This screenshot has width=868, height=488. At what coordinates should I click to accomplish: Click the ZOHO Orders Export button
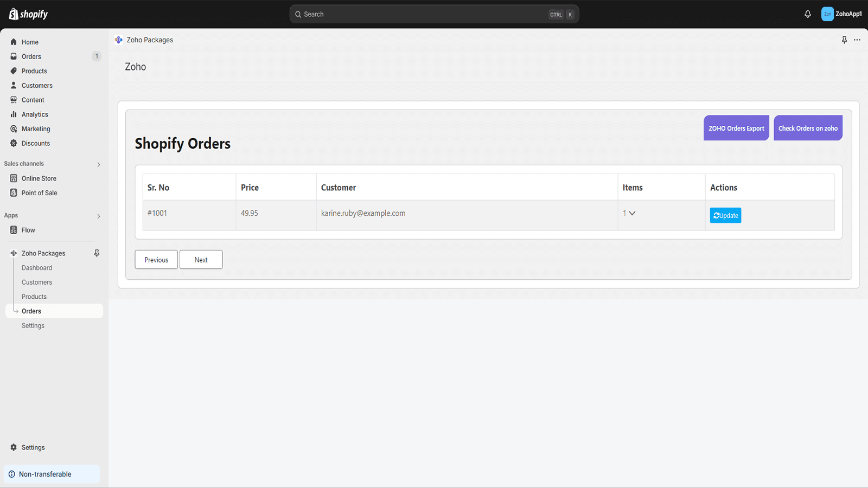[736, 128]
